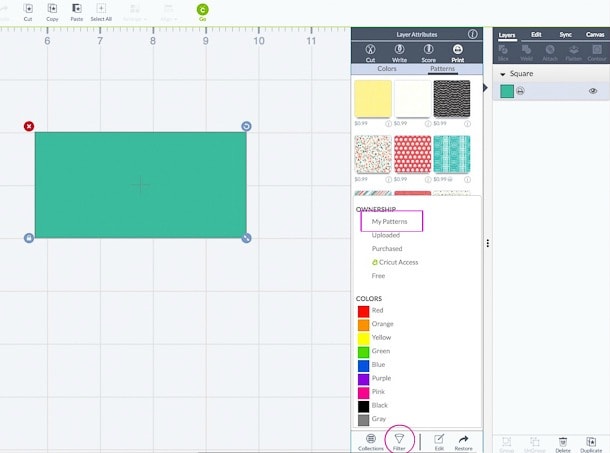The width and height of the screenshot is (610, 453).
Task: Click the rotate handle on the rectangle
Action: click(246, 126)
